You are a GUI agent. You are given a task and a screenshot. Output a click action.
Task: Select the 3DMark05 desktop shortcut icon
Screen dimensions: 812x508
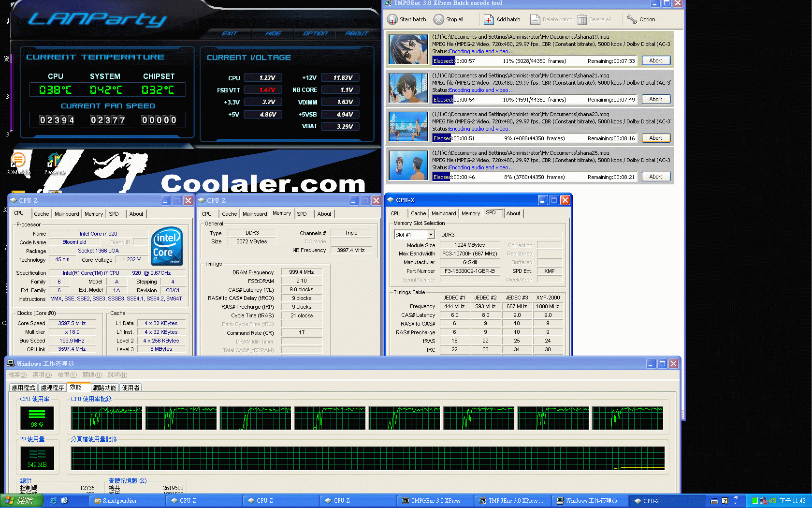coord(18,159)
